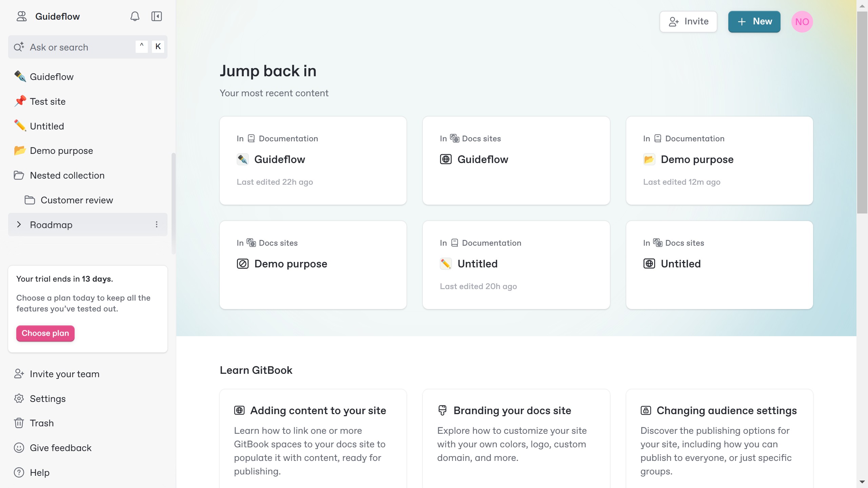
Task: Click the folder icon for Nested collection
Action: click(19, 175)
